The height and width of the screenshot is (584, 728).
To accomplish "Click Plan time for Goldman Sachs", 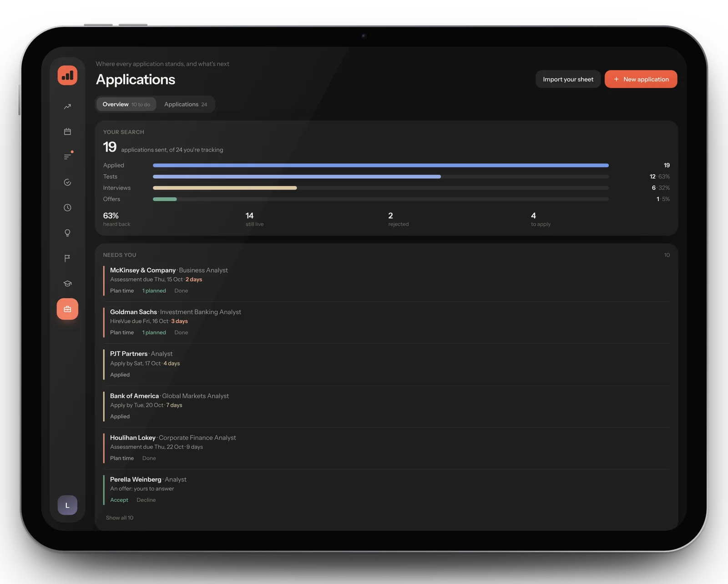I will point(122,333).
